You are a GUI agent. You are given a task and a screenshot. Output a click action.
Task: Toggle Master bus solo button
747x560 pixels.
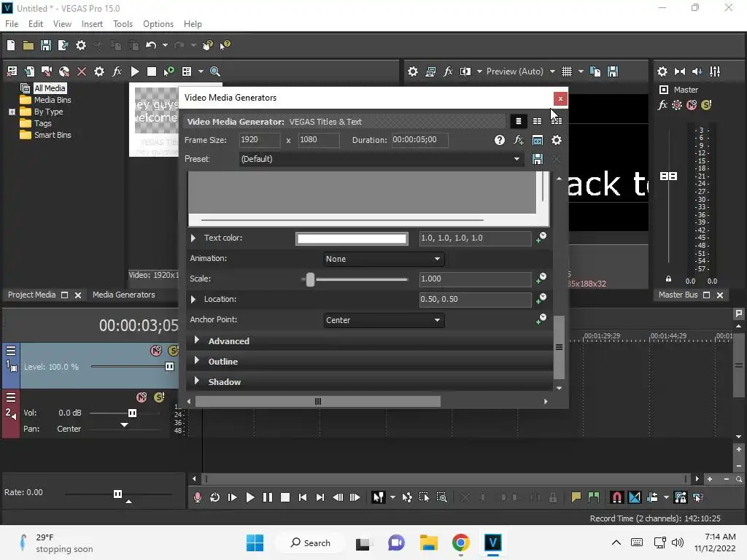point(706,105)
